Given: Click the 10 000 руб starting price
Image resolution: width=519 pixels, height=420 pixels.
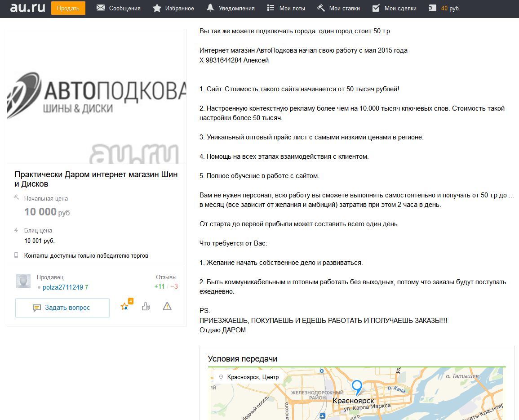Looking at the screenshot, I should [47, 212].
